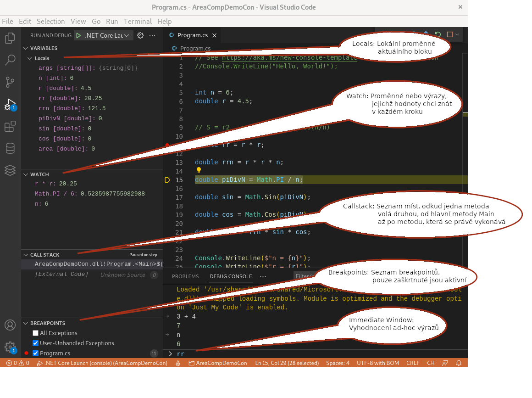The image size is (532, 398).
Task: Open the File menu
Action: (7, 22)
